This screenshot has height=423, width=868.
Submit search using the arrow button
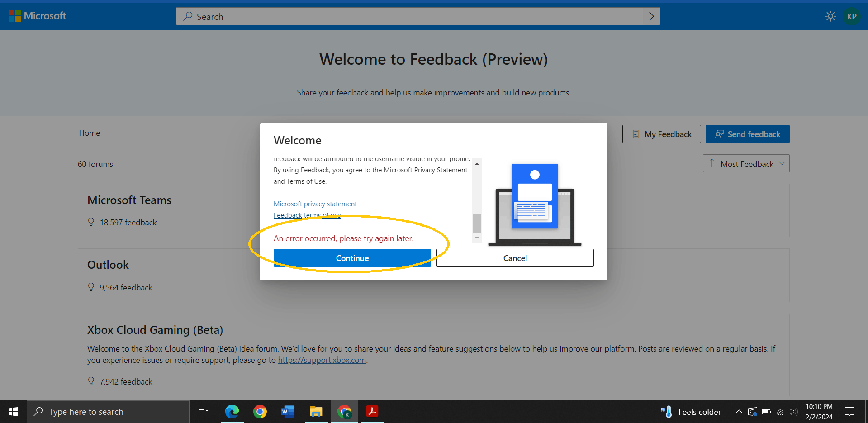tap(651, 16)
